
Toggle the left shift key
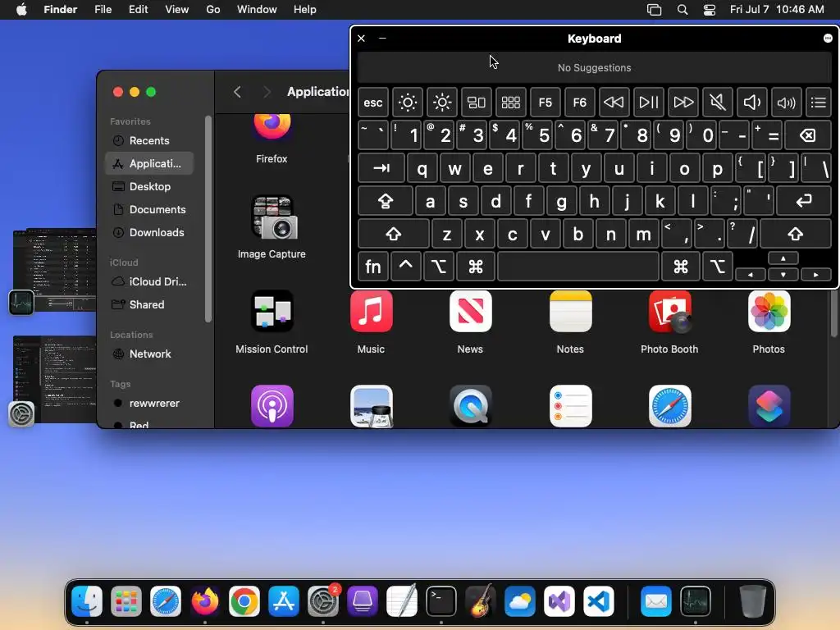[394, 234]
